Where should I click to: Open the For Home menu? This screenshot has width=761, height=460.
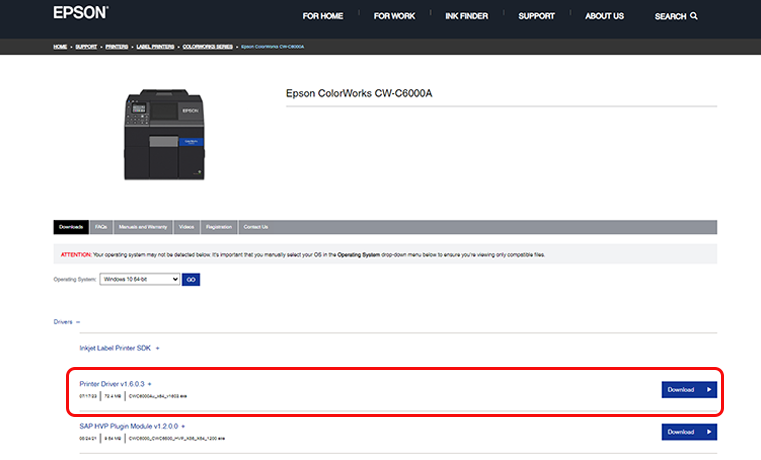click(x=323, y=16)
